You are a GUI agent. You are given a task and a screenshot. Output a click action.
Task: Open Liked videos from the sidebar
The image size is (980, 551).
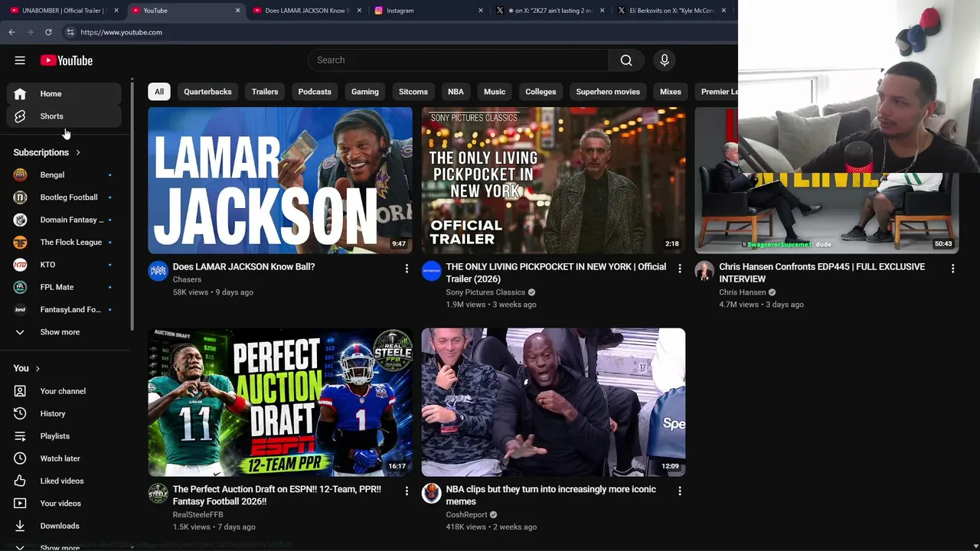64,481
